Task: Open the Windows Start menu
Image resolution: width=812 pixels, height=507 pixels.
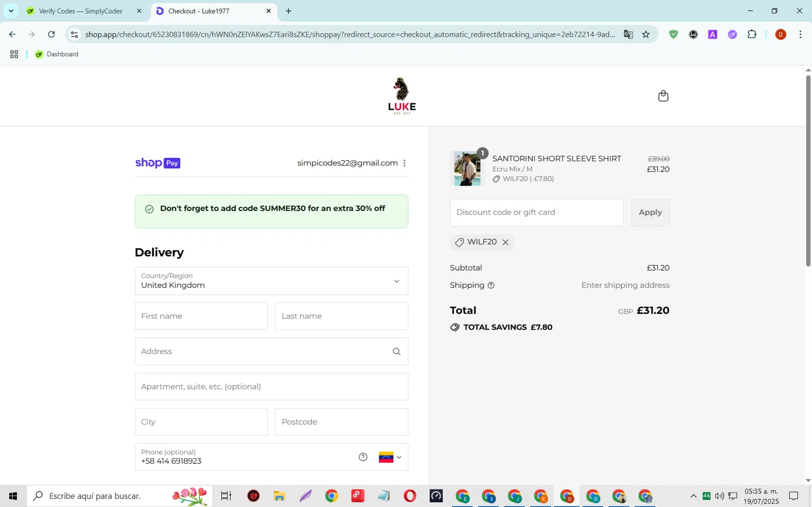Action: (13, 496)
